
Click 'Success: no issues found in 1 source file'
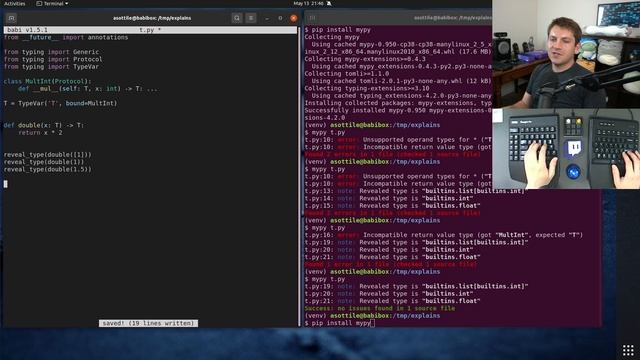coord(380,309)
